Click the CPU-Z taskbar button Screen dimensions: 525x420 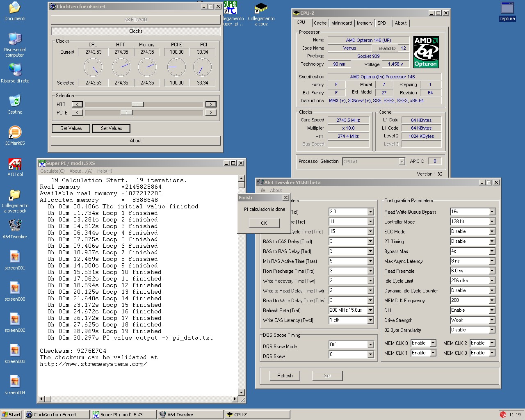click(x=257, y=415)
